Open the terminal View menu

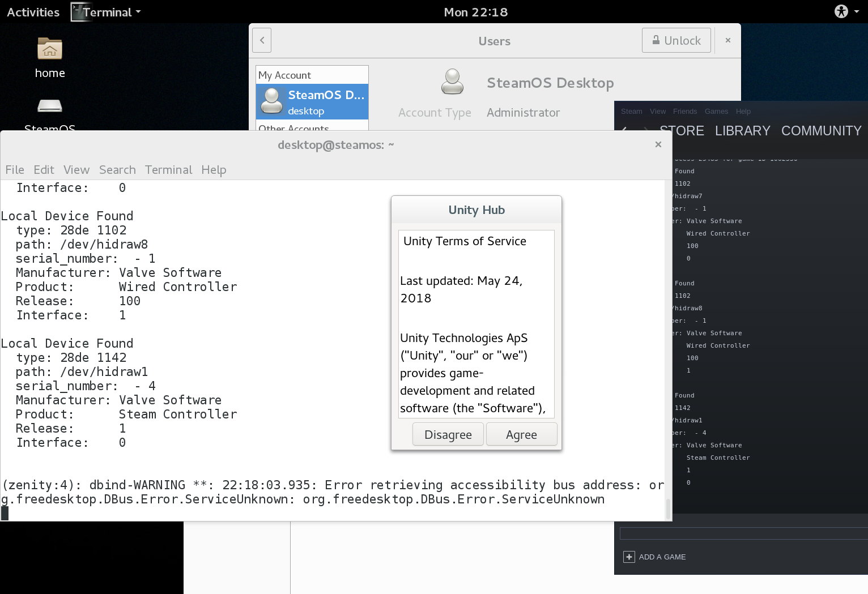[x=76, y=170]
